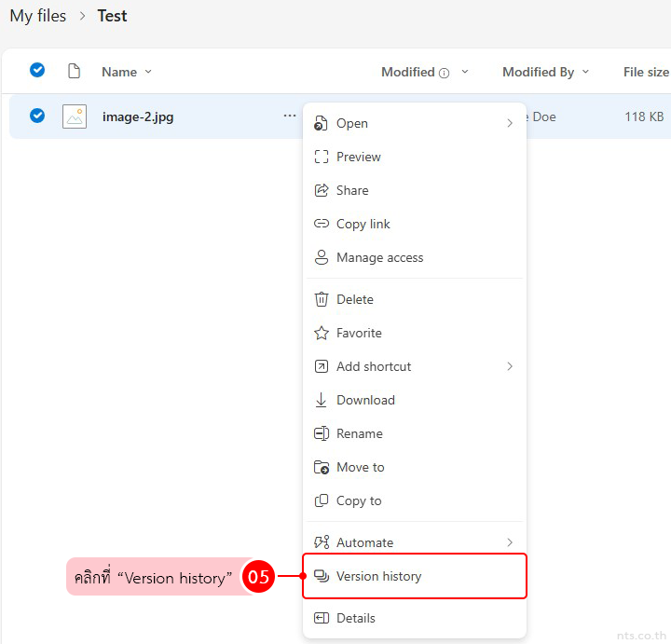Screen dimensions: 671x644
Task: Click the Copy link chain icon
Action: [x=322, y=224]
